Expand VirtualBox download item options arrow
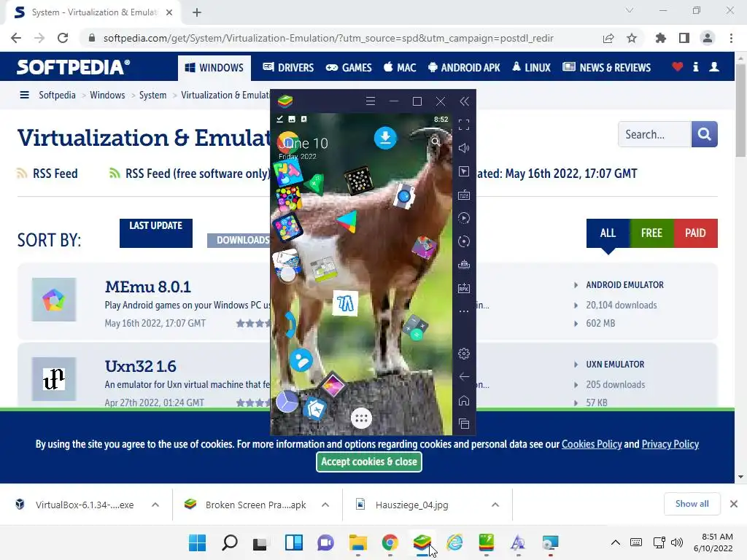The width and height of the screenshot is (747, 560). click(155, 505)
